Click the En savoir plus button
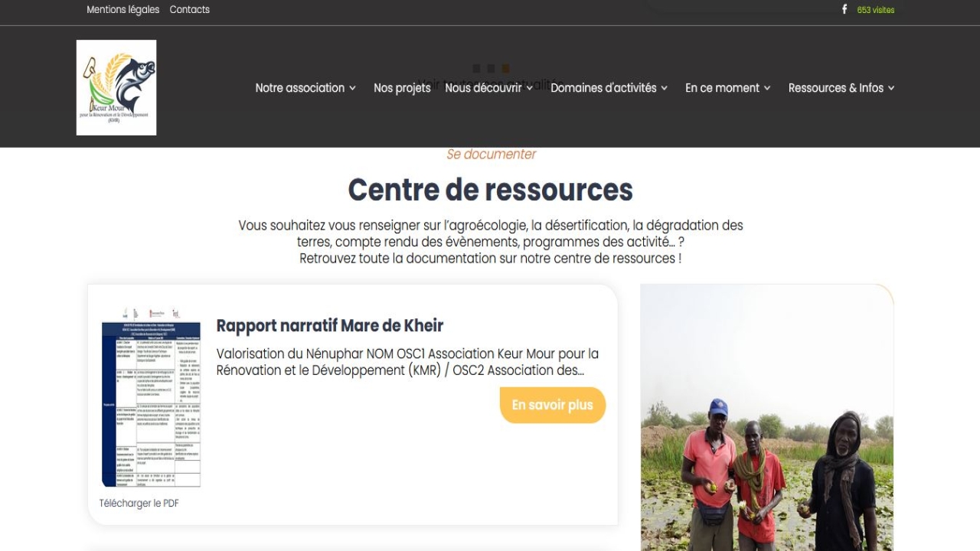980x551 pixels. pos(553,405)
